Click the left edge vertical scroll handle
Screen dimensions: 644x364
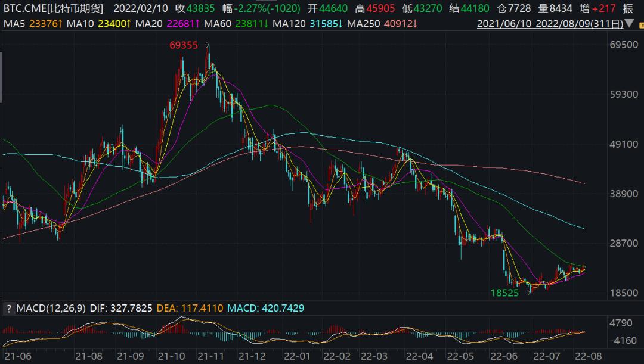click(1, 77)
